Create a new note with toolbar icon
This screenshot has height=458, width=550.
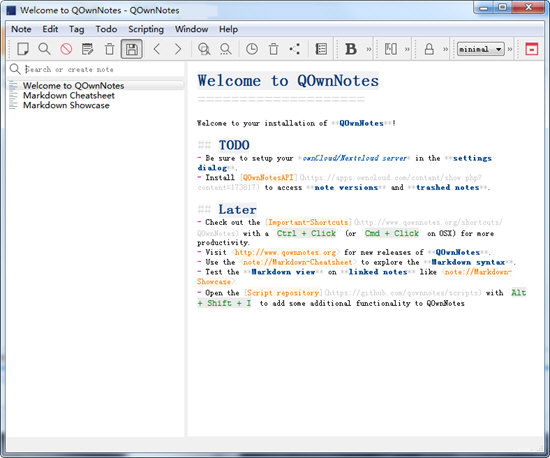(23, 49)
